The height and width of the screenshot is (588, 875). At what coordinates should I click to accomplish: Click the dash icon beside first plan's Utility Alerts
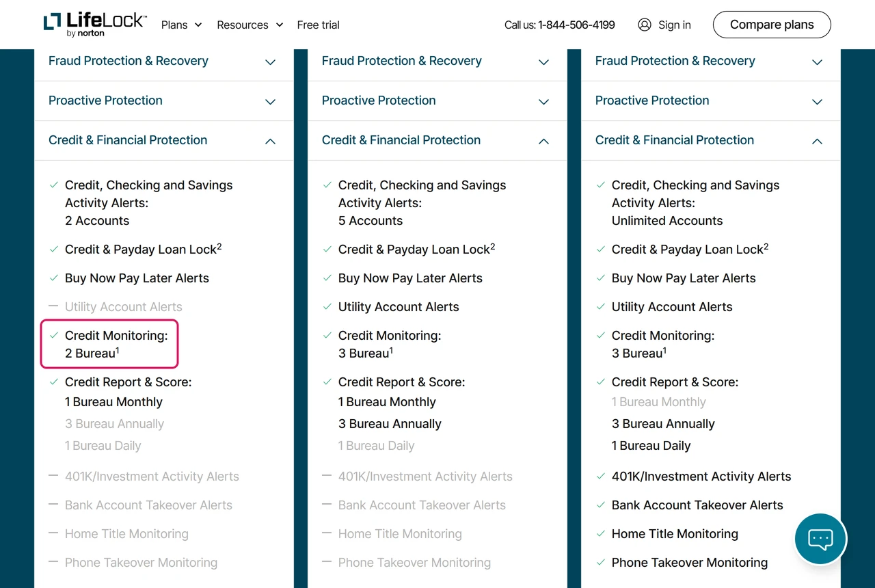(54, 306)
